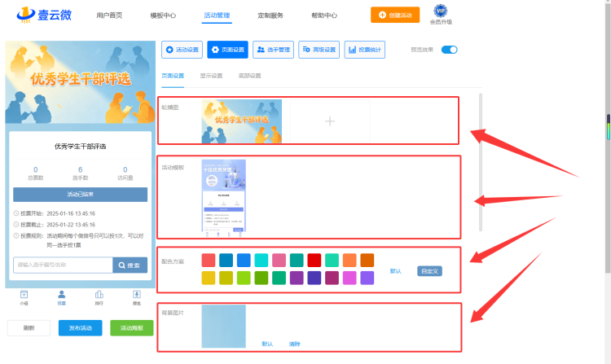Click the 清除 link under background image
Viewport: 611px width, 364px height.
295,344
